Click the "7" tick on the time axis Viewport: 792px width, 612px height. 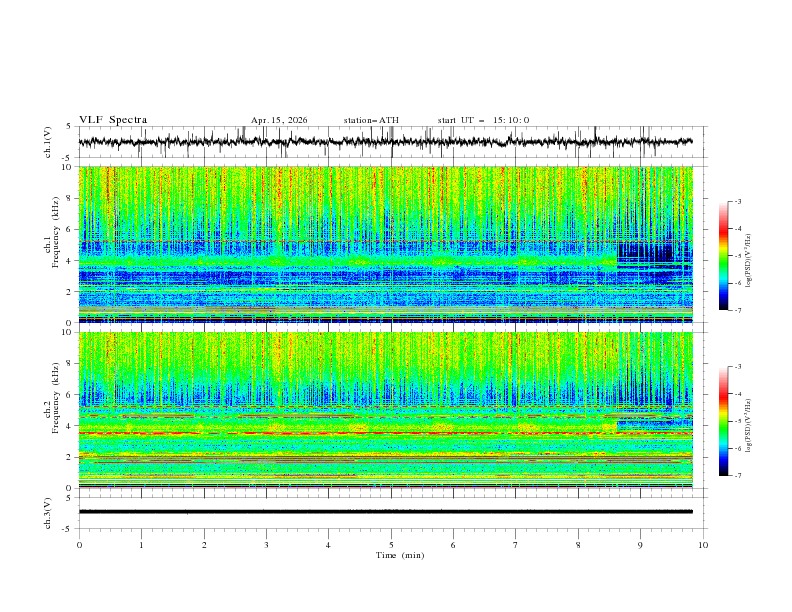pos(515,545)
